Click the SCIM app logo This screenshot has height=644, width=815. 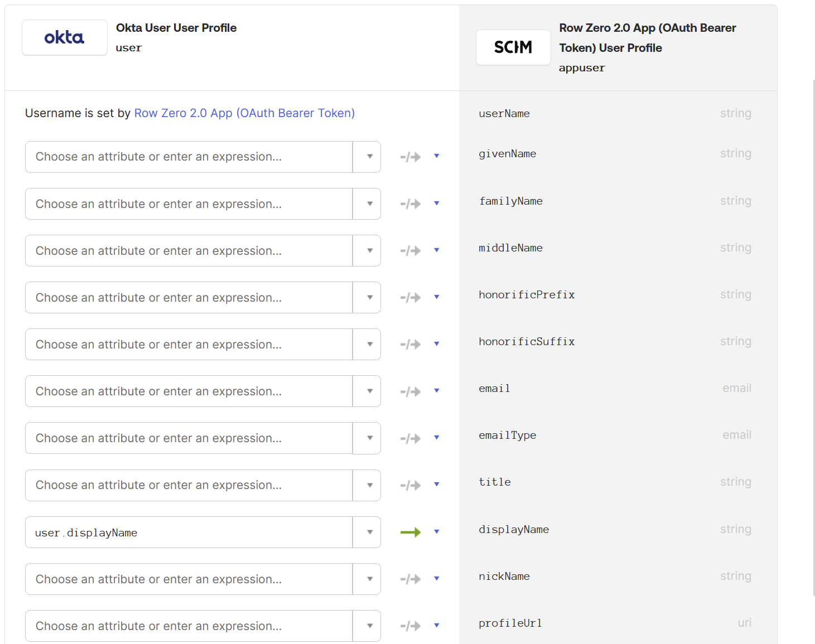tap(513, 47)
